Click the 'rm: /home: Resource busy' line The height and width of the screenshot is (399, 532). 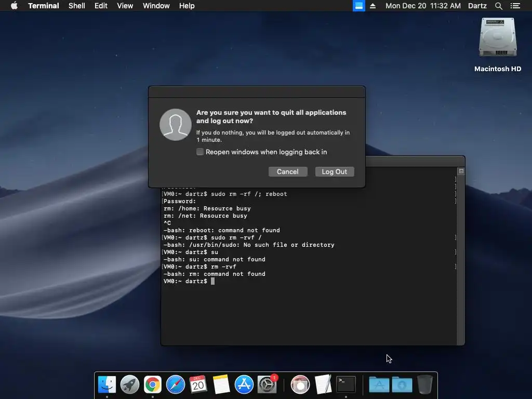pyautogui.click(x=207, y=208)
